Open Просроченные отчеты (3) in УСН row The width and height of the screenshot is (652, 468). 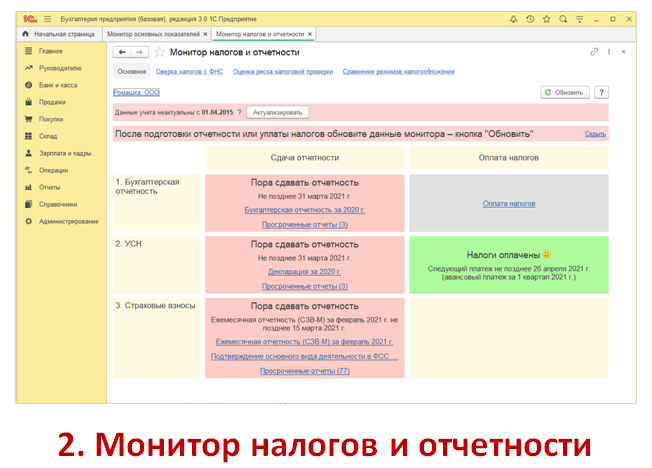click(x=305, y=287)
